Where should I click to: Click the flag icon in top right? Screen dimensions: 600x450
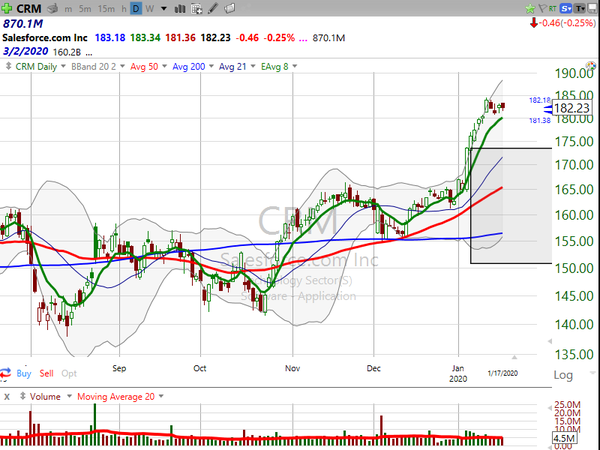click(x=542, y=8)
